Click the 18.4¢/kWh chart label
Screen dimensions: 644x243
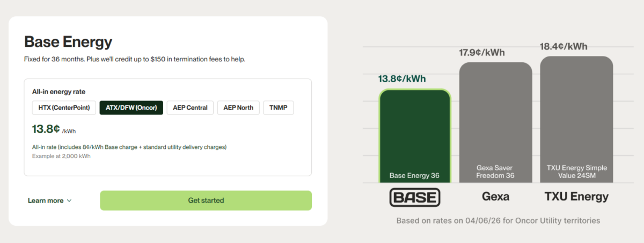[x=563, y=47]
